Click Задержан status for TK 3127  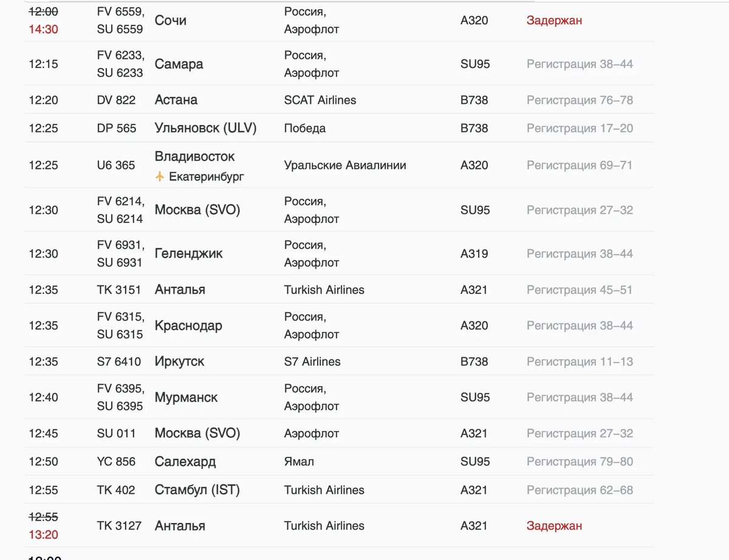tap(554, 526)
